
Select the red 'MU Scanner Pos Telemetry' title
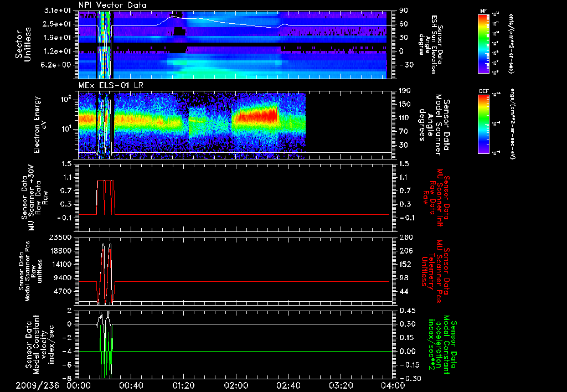pyautogui.click(x=435, y=271)
